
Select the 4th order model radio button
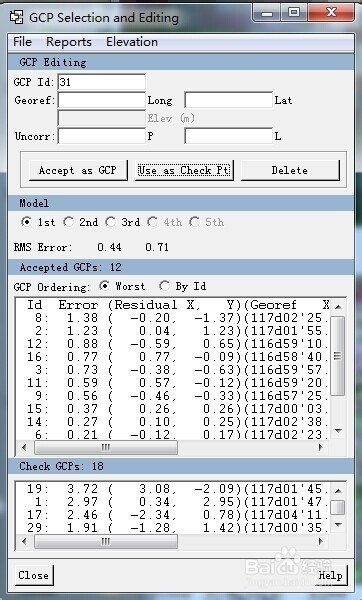click(x=153, y=222)
